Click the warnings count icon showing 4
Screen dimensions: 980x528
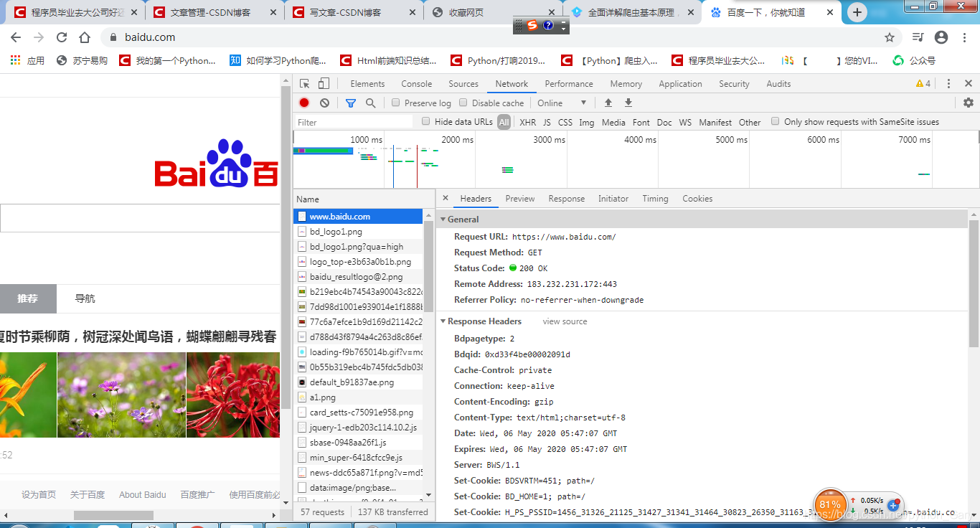[x=923, y=84]
